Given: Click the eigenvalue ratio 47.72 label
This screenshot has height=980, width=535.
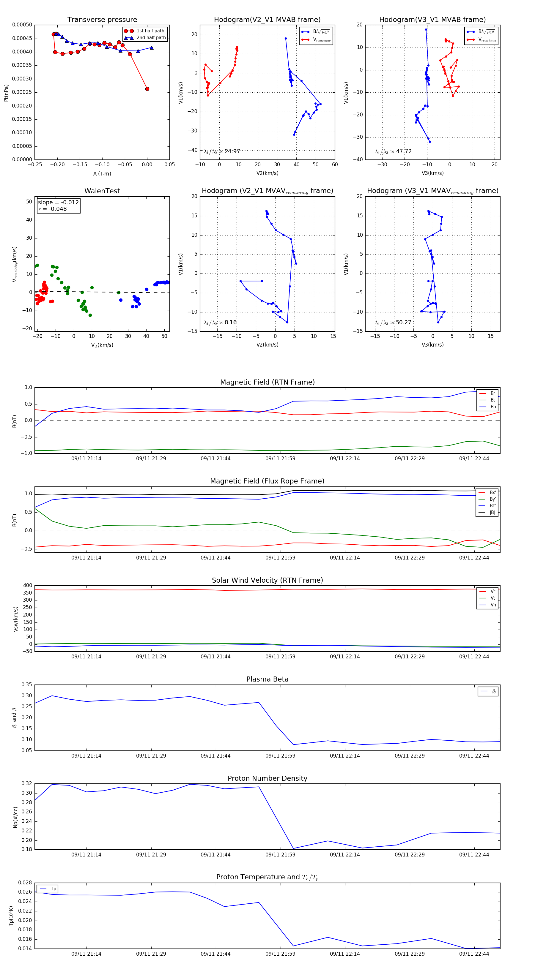Looking at the screenshot, I should click(x=393, y=151).
